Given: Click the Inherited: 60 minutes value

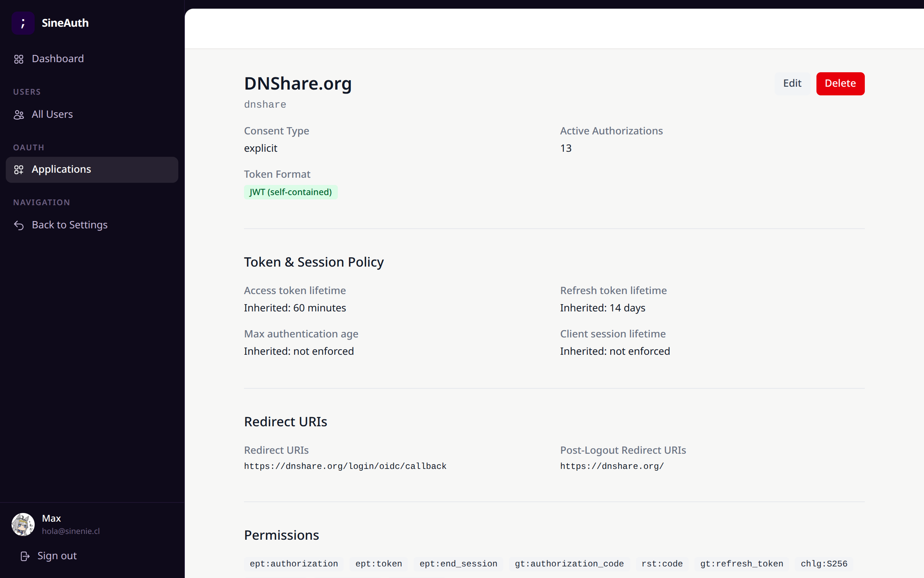Looking at the screenshot, I should pos(295,308).
